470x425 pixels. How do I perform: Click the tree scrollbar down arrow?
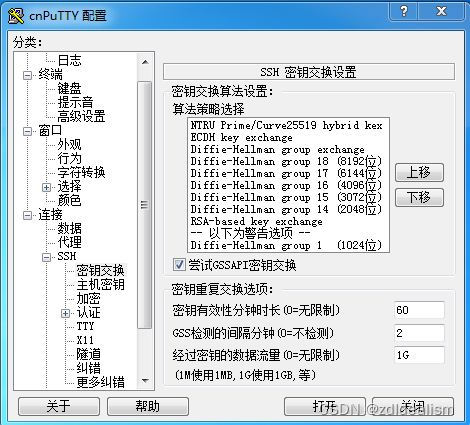point(145,380)
